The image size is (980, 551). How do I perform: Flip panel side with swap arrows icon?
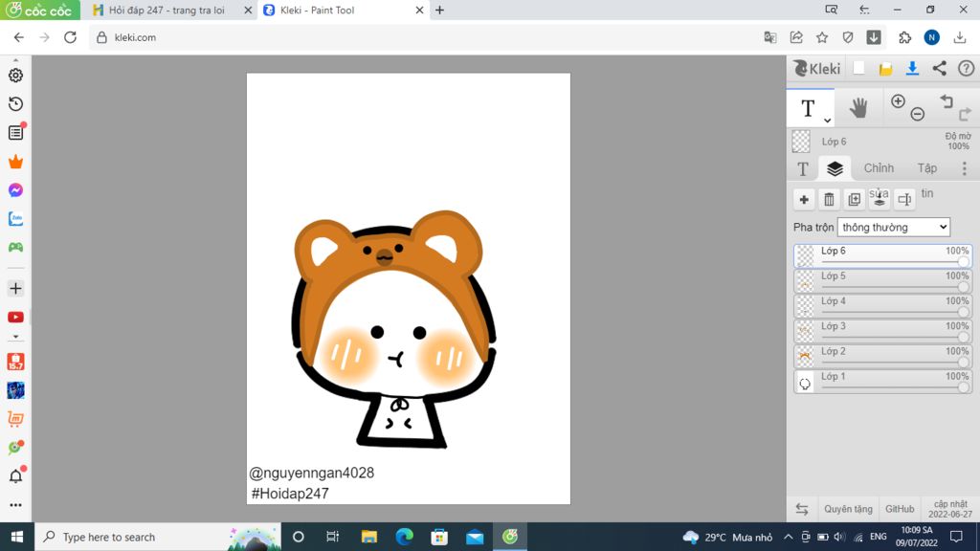coord(802,509)
